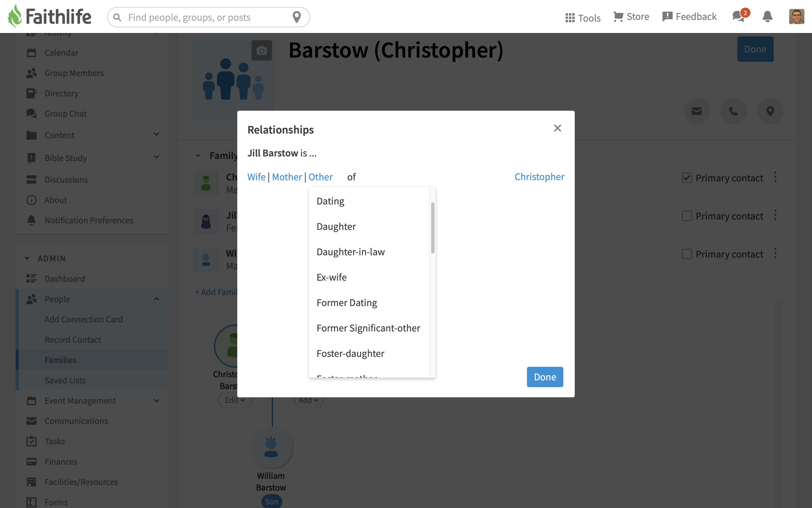Collapse the People admin section
Viewport: 812px width, 508px height.
tap(156, 299)
